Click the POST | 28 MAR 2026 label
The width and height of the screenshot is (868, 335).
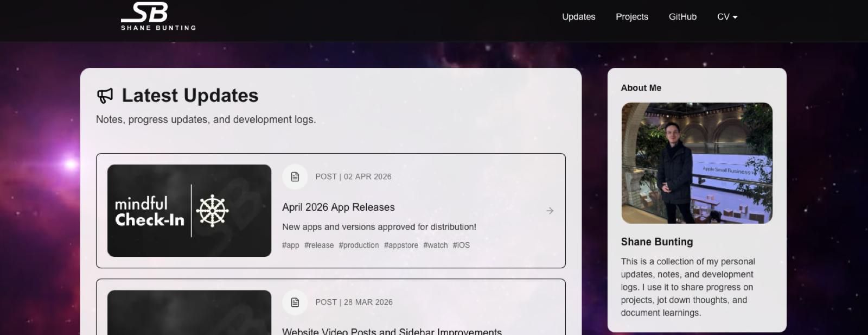354,302
